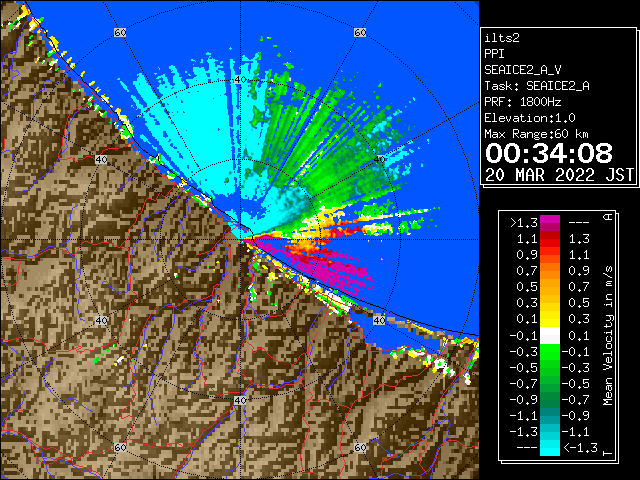640x480 pixels.
Task: Click the timestamp 00:34:08
Action: point(549,153)
